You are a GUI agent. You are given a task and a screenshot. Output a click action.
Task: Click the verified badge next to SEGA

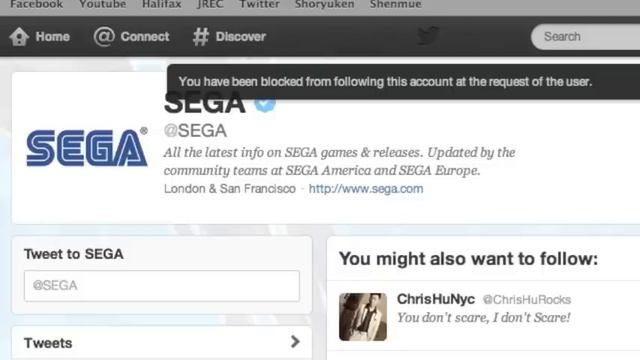click(x=265, y=103)
